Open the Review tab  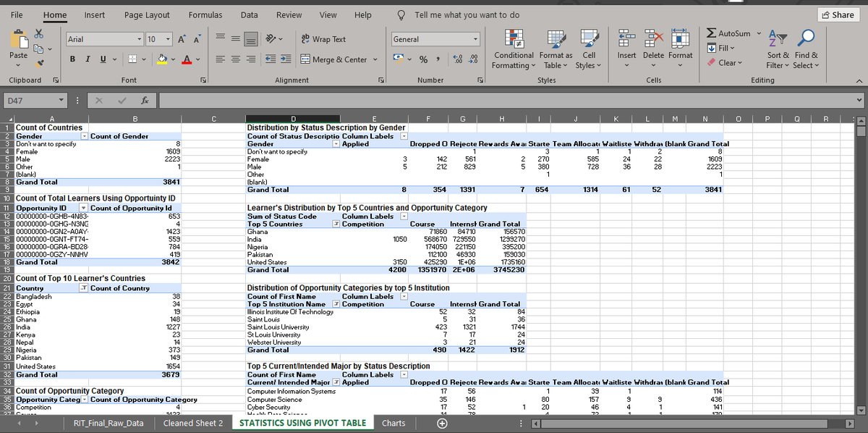[x=289, y=14]
